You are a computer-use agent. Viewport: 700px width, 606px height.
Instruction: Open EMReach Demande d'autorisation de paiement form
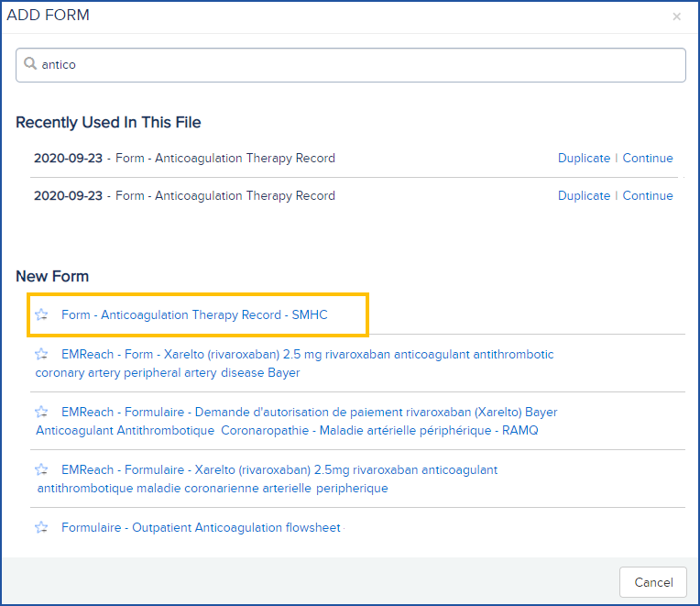click(x=309, y=413)
